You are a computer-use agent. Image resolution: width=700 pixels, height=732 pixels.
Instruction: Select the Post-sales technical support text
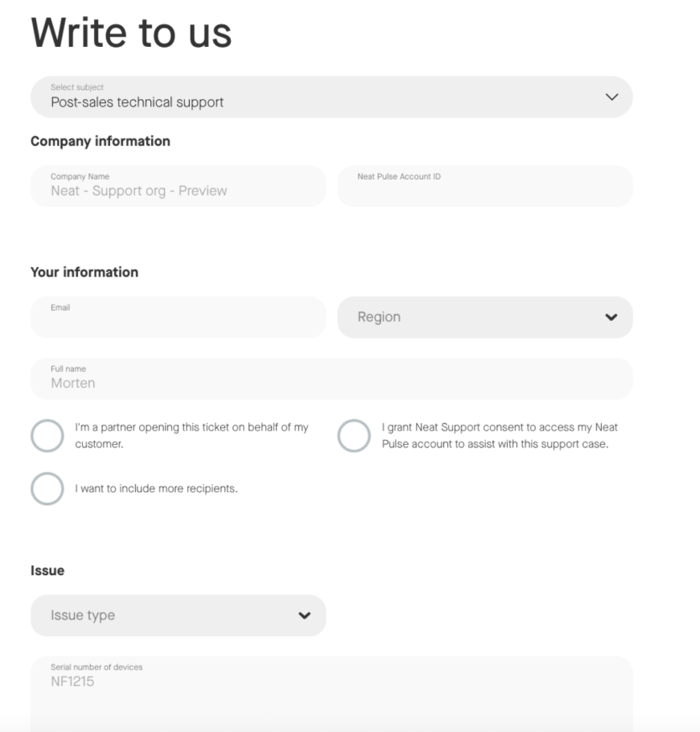140,102
